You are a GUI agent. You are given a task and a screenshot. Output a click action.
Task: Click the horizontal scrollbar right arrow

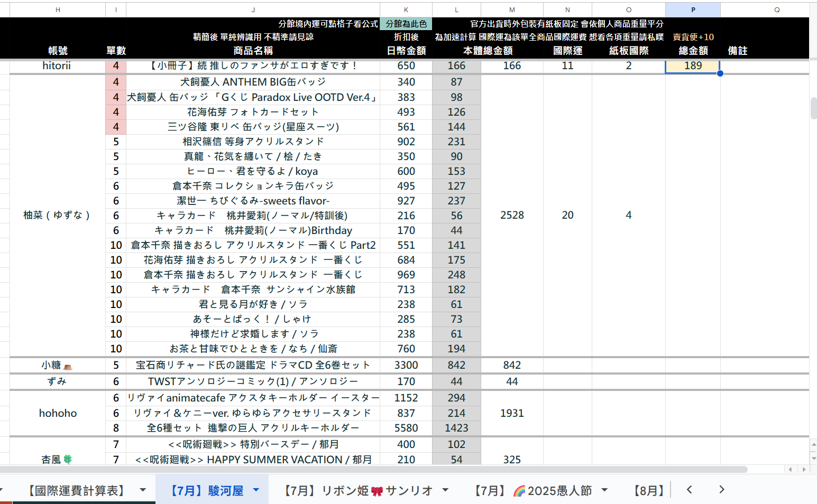click(x=804, y=469)
